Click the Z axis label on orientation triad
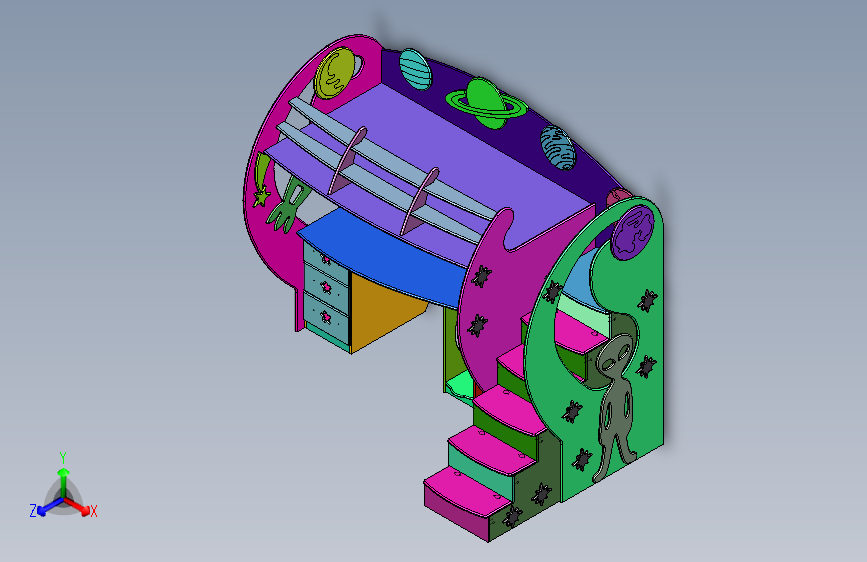867x562 pixels. coord(33,511)
